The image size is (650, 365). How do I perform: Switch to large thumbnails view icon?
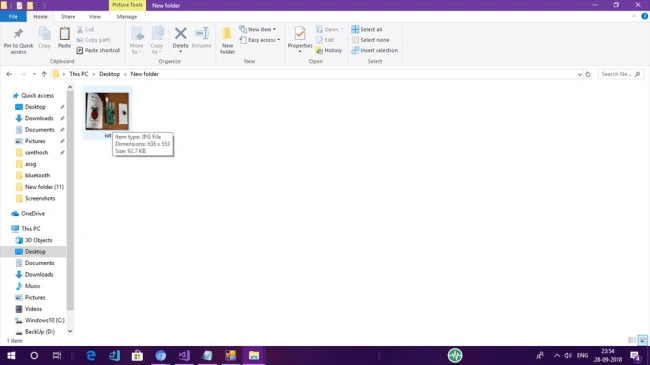(643, 340)
